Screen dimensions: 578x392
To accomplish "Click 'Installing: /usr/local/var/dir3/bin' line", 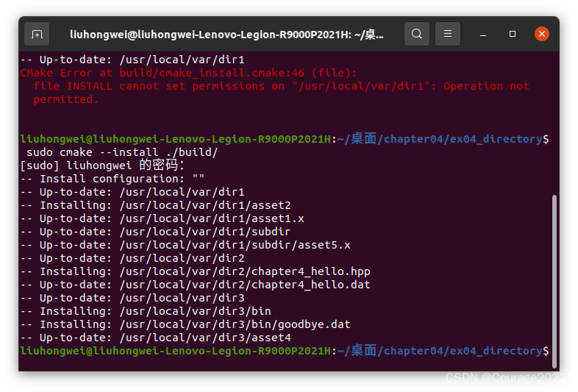I will (146, 312).
